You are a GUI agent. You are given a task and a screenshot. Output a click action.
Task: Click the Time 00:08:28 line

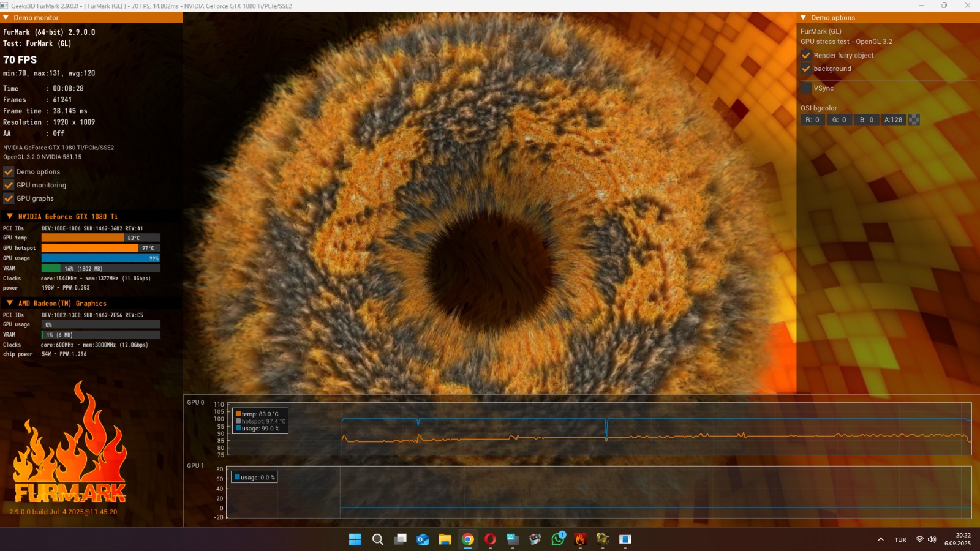tap(43, 89)
